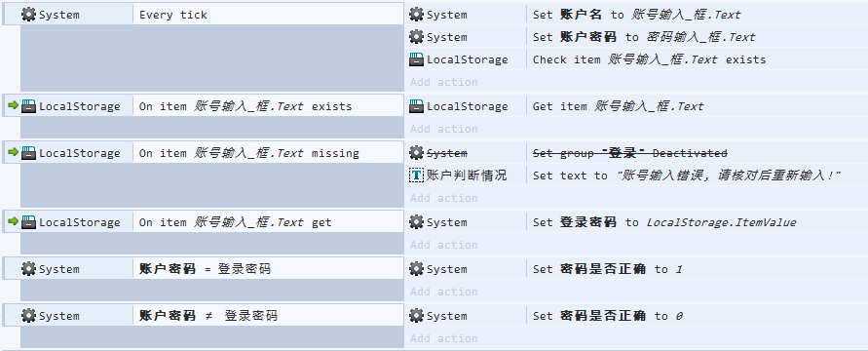Select LocalStorage icon in Check item action

tap(416, 59)
